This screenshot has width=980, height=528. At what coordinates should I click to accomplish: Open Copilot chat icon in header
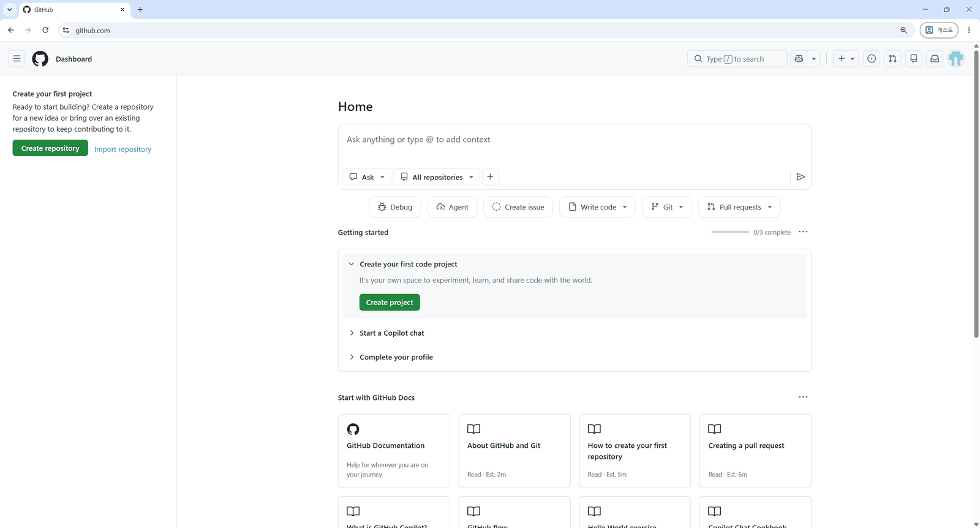[x=799, y=59]
